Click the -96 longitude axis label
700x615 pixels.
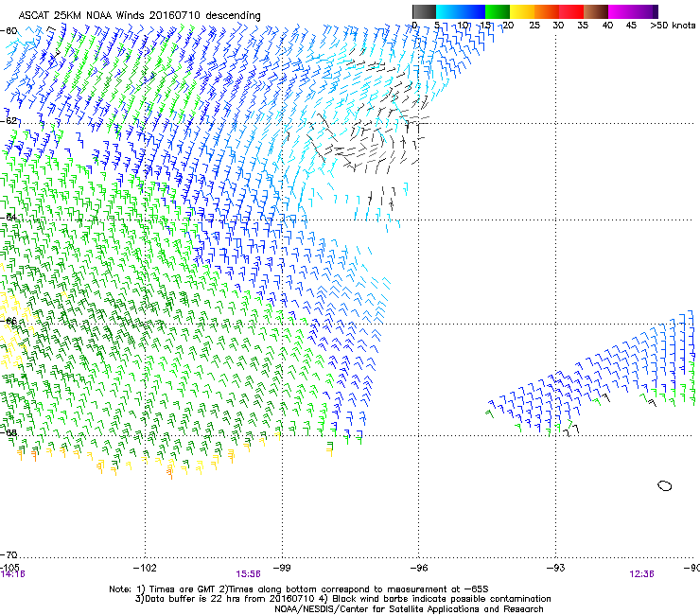click(x=419, y=568)
